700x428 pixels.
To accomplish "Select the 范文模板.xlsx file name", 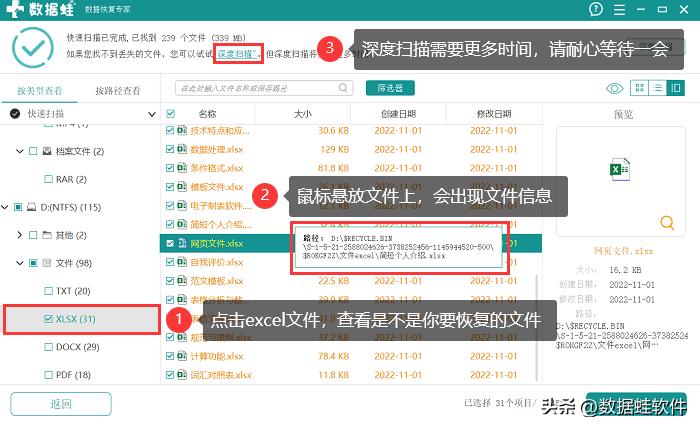I will point(217,281).
